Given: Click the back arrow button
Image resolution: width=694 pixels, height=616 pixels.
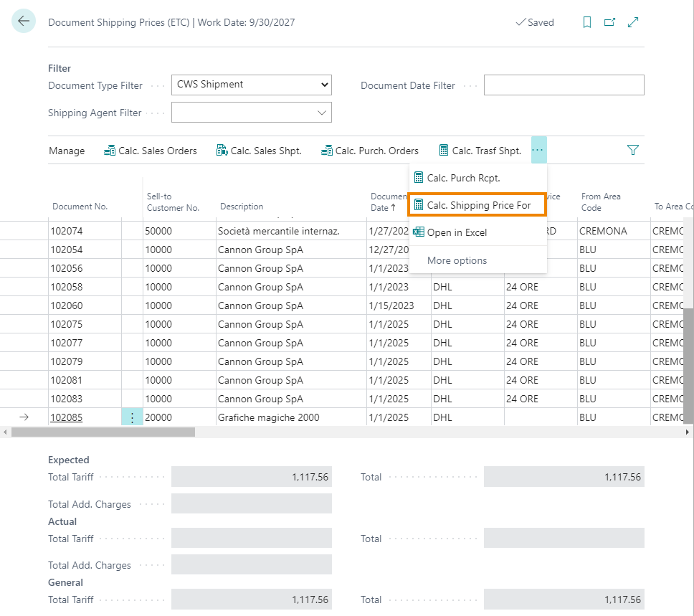Looking at the screenshot, I should coord(24,22).
